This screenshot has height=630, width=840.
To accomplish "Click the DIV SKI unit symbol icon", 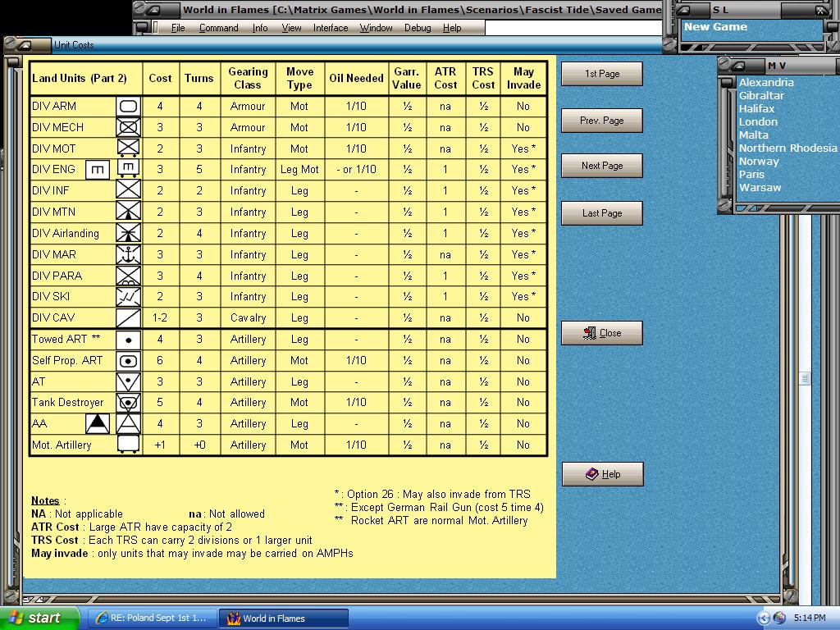I will [x=129, y=296].
